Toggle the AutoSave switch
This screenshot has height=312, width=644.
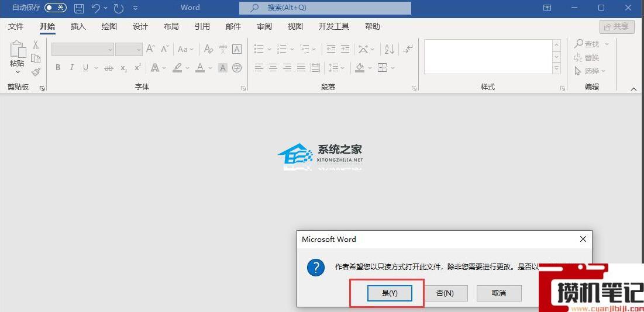pyautogui.click(x=55, y=8)
